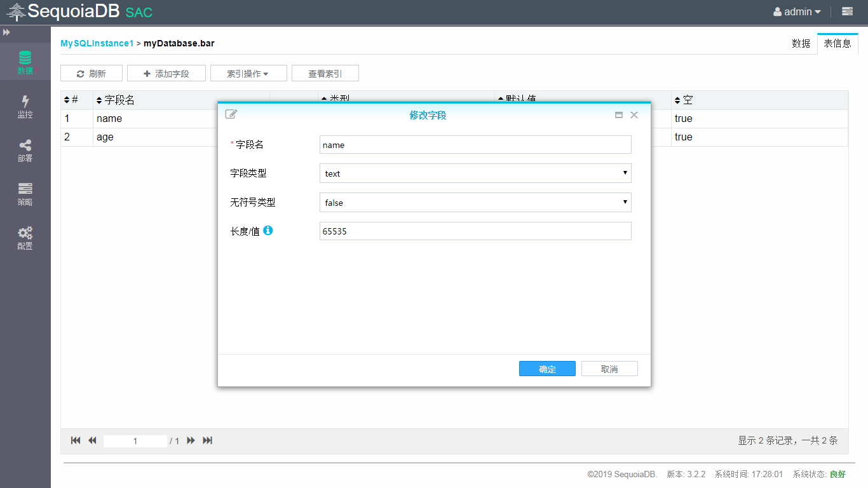Viewport: 868px width, 488px height.
Task: Open the 数据 (Data) sidebar section
Action: tap(25, 62)
